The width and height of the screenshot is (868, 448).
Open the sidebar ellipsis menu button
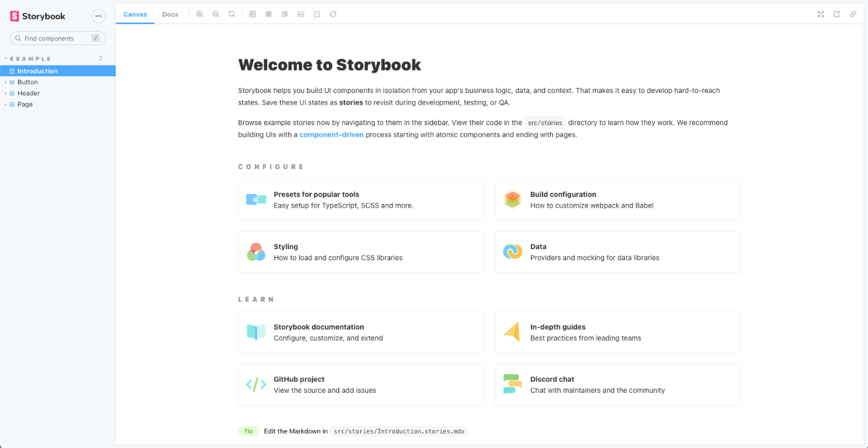tap(99, 16)
